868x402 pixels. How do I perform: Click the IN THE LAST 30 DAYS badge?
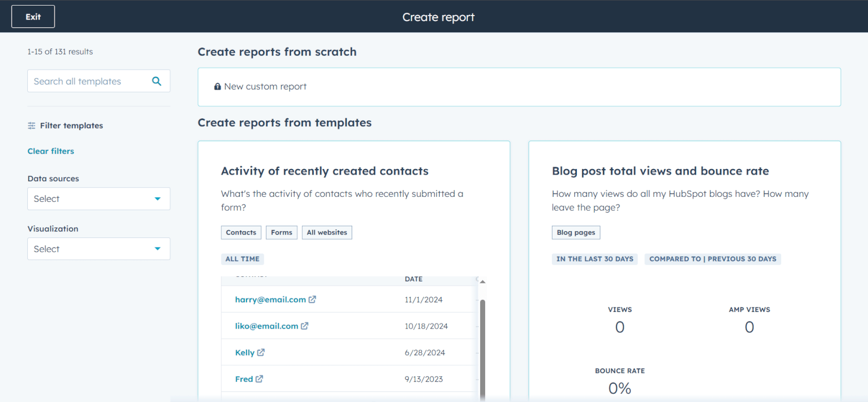[595, 259]
